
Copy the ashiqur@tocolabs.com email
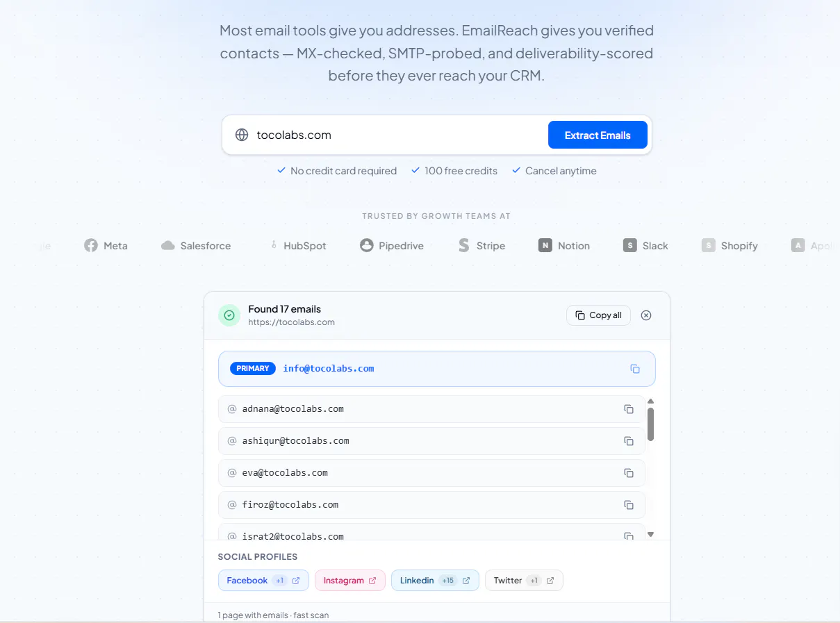point(629,441)
